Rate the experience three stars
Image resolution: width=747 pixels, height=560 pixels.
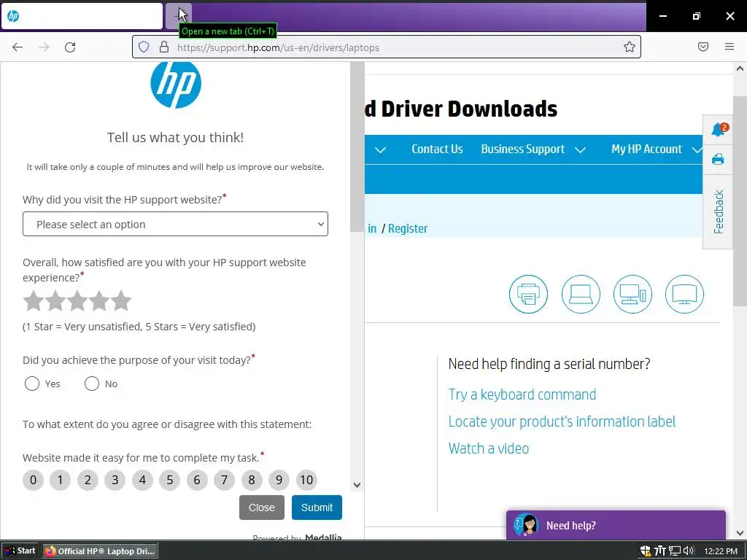[x=77, y=301]
